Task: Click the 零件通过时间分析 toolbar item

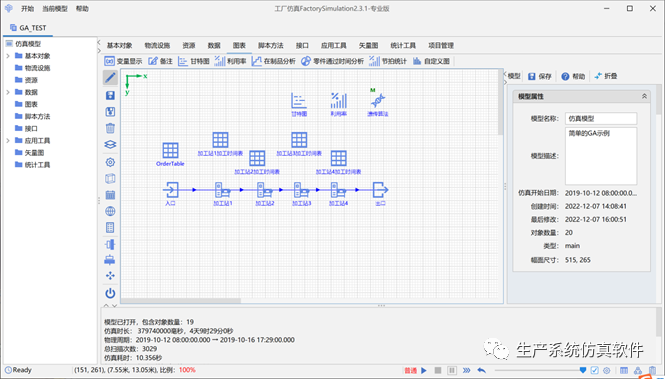Action: pos(332,61)
